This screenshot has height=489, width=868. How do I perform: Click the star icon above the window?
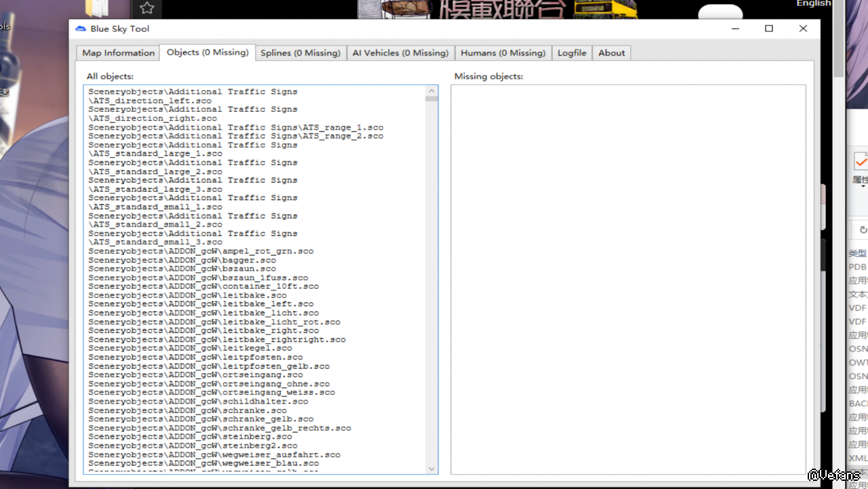click(x=147, y=8)
